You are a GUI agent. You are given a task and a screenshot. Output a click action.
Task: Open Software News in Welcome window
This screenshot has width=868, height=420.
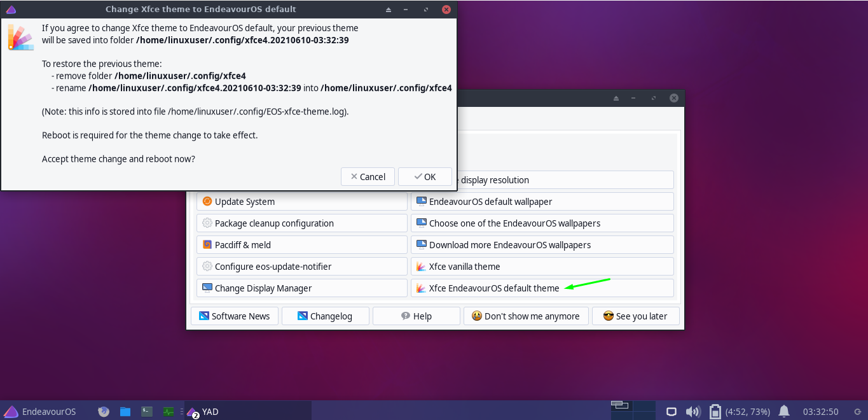coord(235,316)
